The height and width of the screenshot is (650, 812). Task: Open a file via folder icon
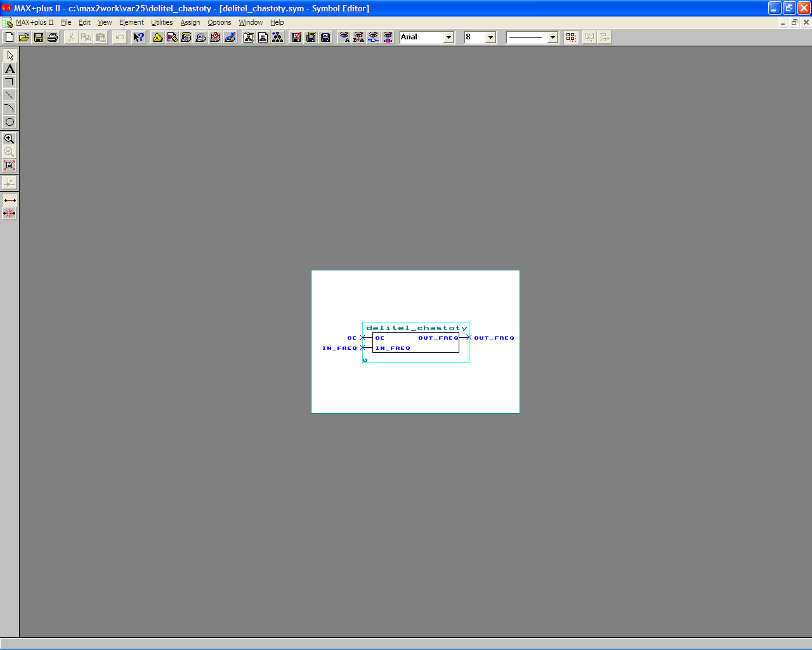coord(24,37)
